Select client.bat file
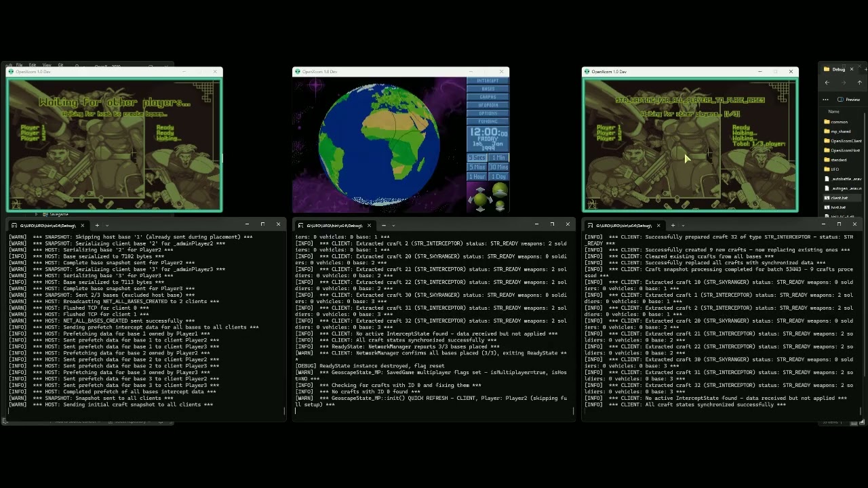The width and height of the screenshot is (868, 488). coord(840,198)
